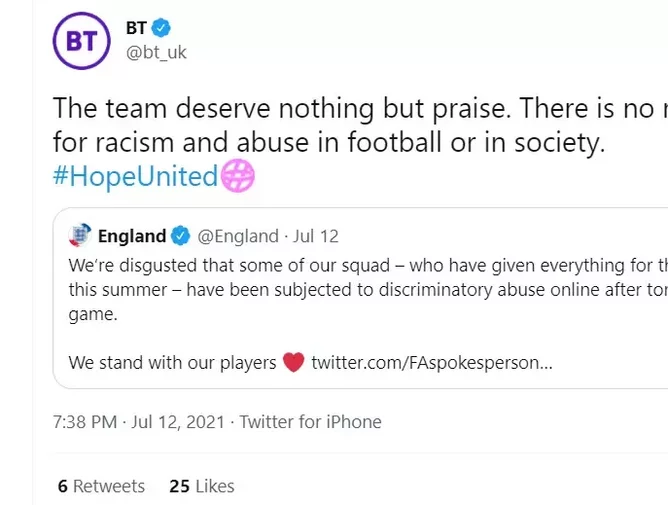Open the England account name in the quote
This screenshot has width=668, height=505.
(x=132, y=236)
